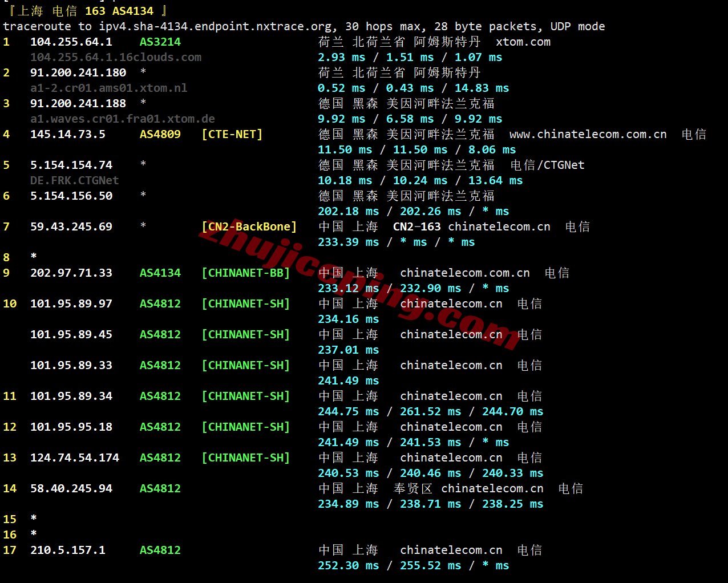Click the [CHINANET-BB] tag
728x583 pixels.
[x=246, y=273]
